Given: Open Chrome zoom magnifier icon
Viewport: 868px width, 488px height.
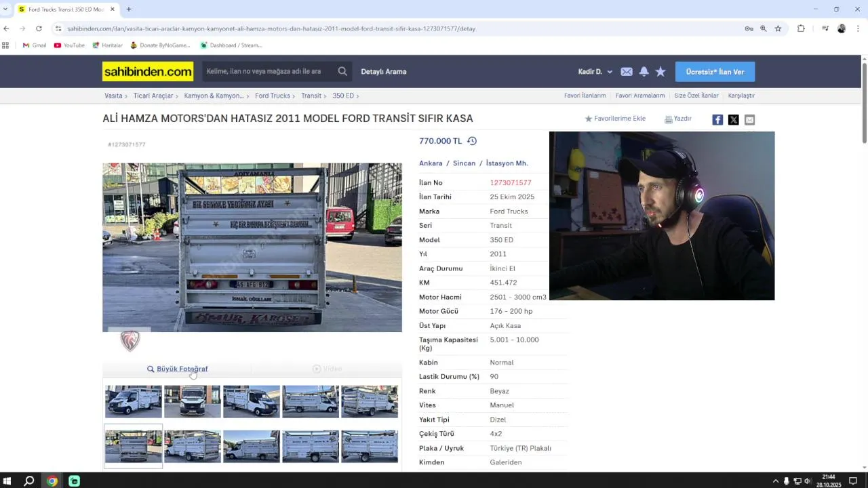Looking at the screenshot, I should point(763,28).
